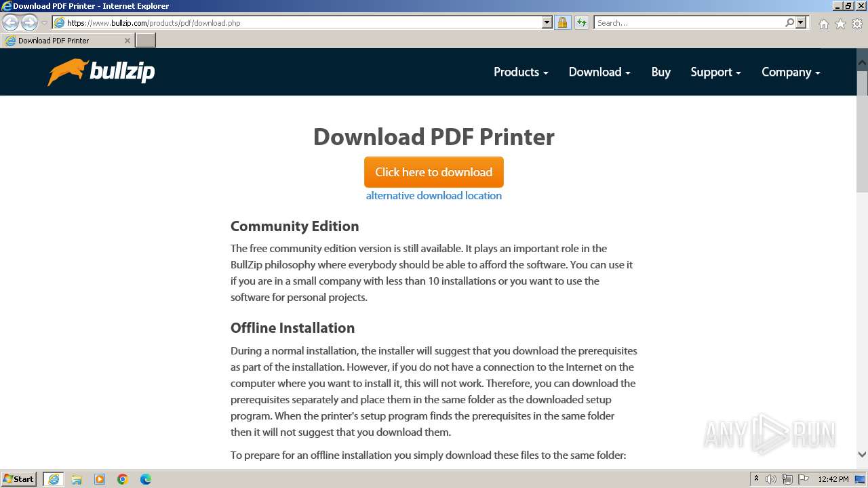Viewport: 868px width, 488px height.
Task: Expand the Download navigation menu
Action: pos(599,72)
